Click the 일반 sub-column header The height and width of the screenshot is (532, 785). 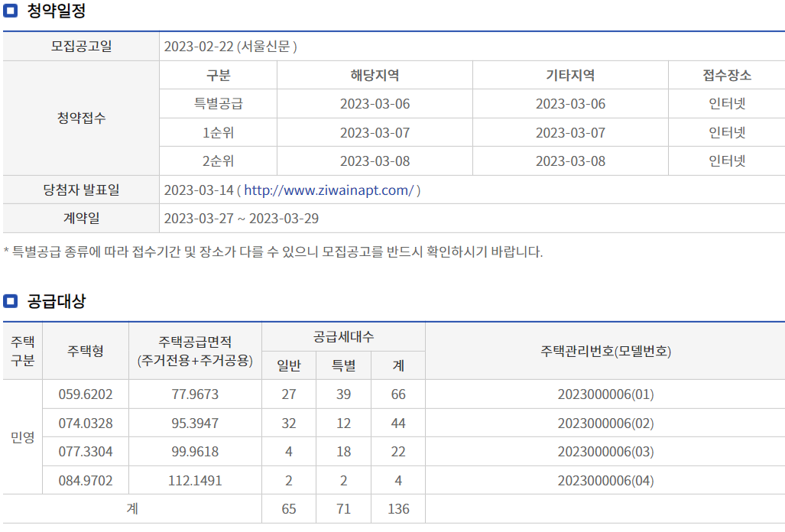click(x=289, y=366)
